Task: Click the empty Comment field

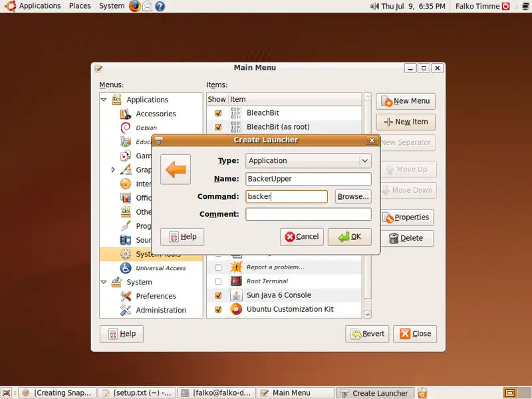Action: [x=309, y=214]
